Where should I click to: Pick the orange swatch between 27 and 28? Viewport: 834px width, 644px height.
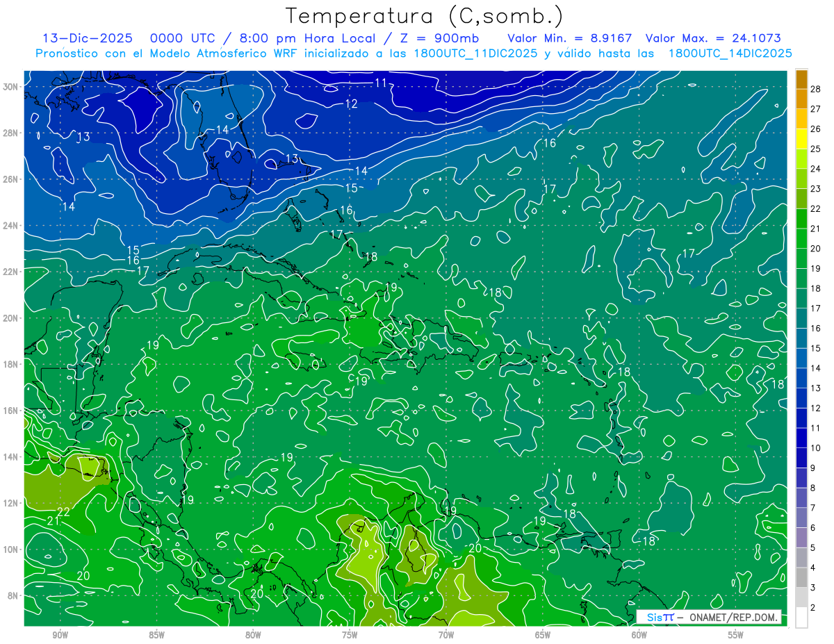[801, 99]
